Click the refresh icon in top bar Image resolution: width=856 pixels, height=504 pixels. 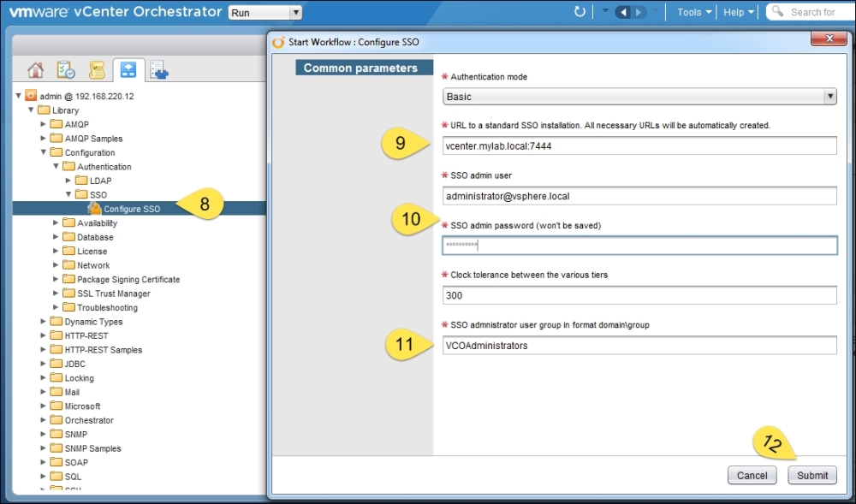pyautogui.click(x=580, y=12)
